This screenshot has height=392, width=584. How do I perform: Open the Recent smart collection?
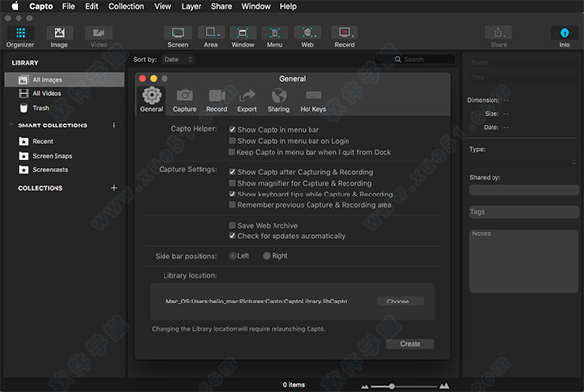[64, 141]
